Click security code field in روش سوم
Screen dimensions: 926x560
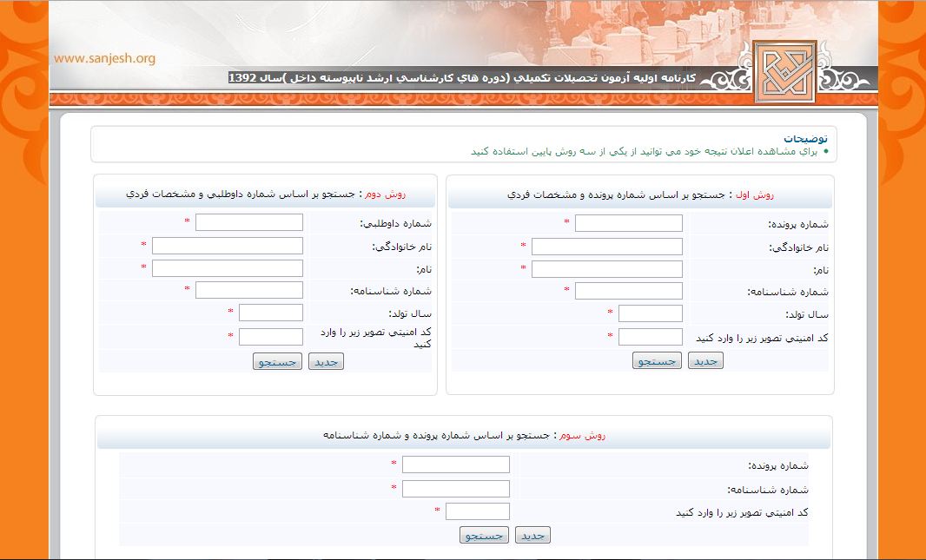tap(477, 511)
